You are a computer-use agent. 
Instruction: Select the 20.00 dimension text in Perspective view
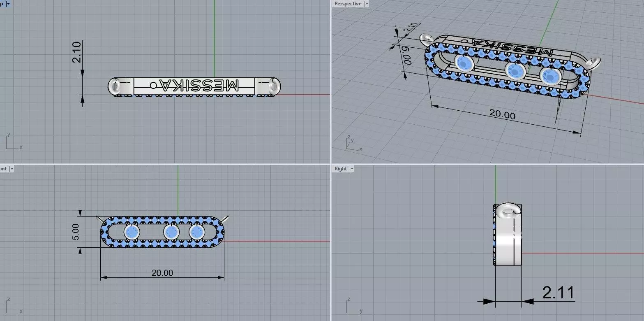pos(502,114)
